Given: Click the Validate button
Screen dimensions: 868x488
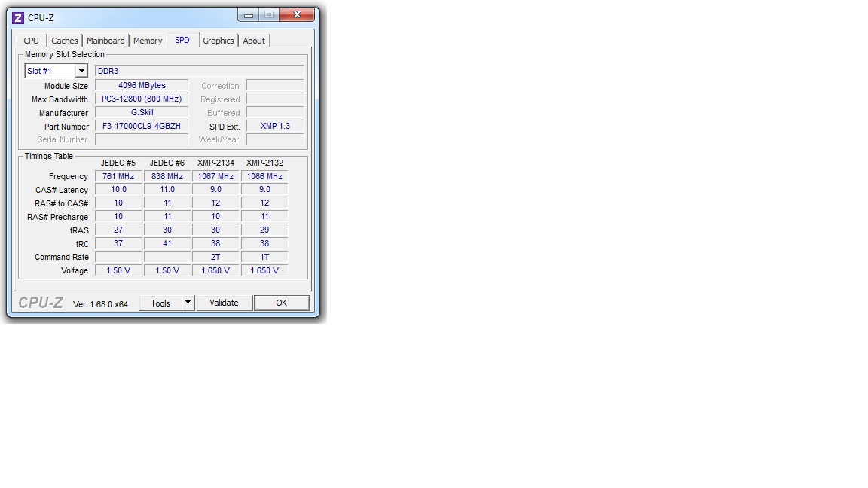Looking at the screenshot, I should click(225, 303).
